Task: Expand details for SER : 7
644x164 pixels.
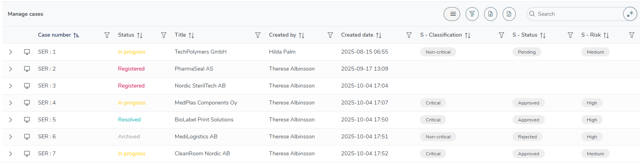Action: pos(11,154)
